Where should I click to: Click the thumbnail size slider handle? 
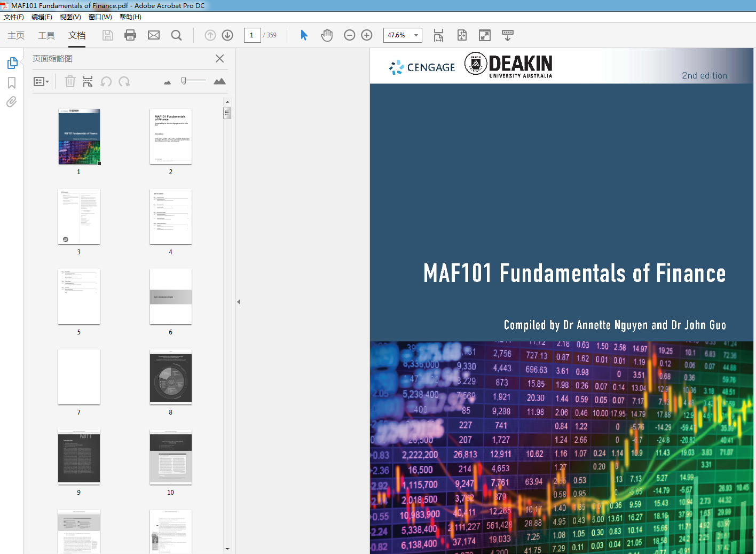coord(184,81)
